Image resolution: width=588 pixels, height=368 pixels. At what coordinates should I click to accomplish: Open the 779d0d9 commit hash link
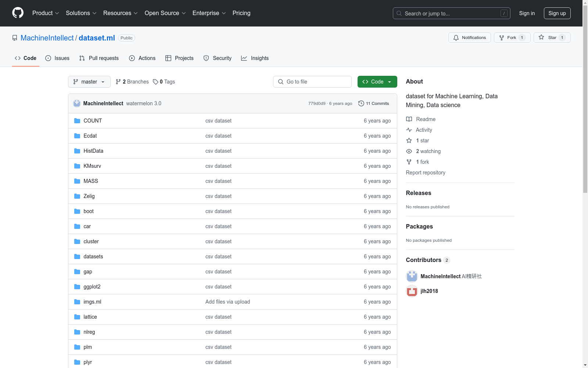pyautogui.click(x=317, y=103)
